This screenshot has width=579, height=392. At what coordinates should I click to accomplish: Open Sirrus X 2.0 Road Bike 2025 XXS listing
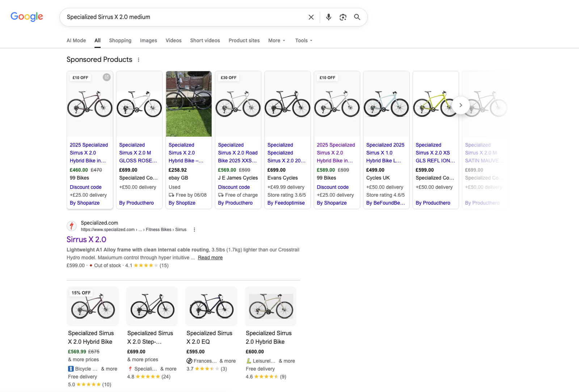[x=238, y=153]
